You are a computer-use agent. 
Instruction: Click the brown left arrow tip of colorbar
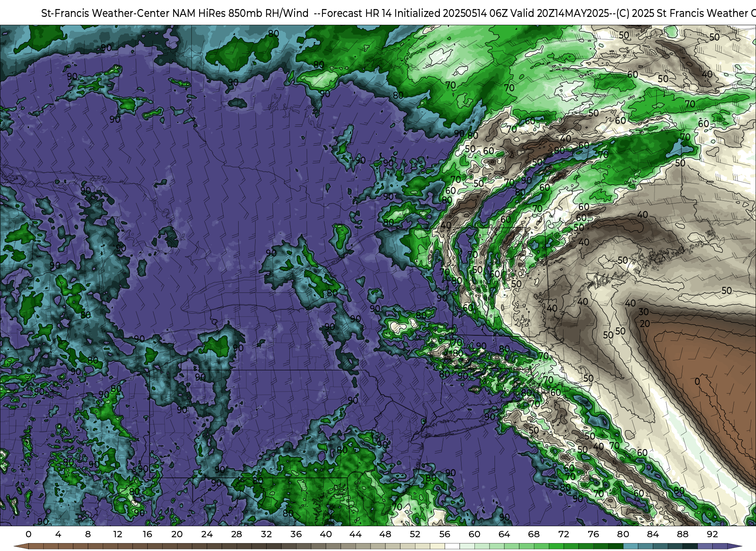pyautogui.click(x=20, y=546)
